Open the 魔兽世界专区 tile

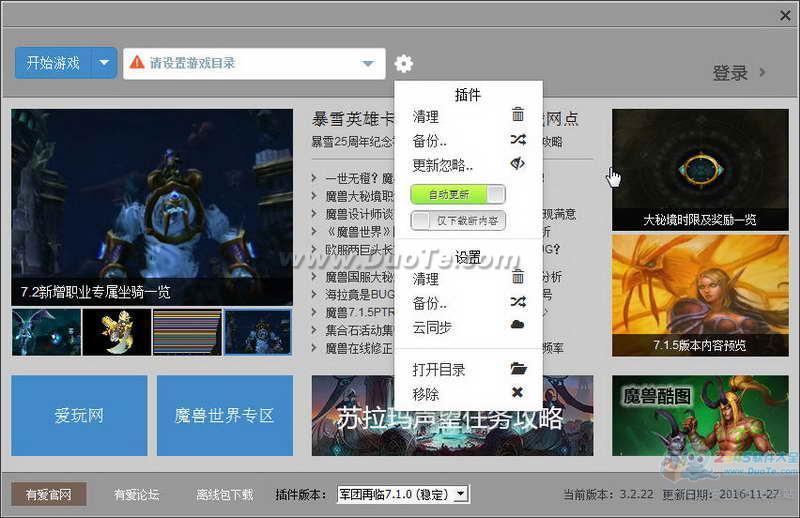click(224, 415)
